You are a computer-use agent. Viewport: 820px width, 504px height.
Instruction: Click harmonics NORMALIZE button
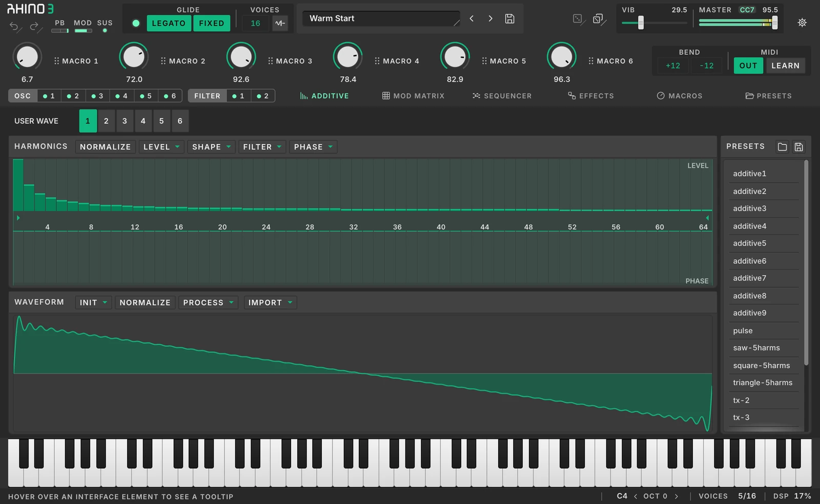[x=105, y=147]
